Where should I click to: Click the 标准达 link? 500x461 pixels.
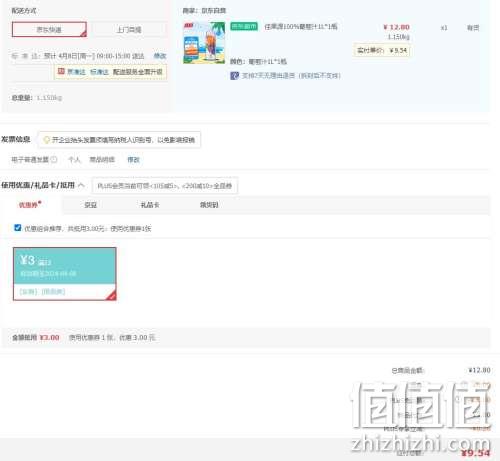(99, 72)
